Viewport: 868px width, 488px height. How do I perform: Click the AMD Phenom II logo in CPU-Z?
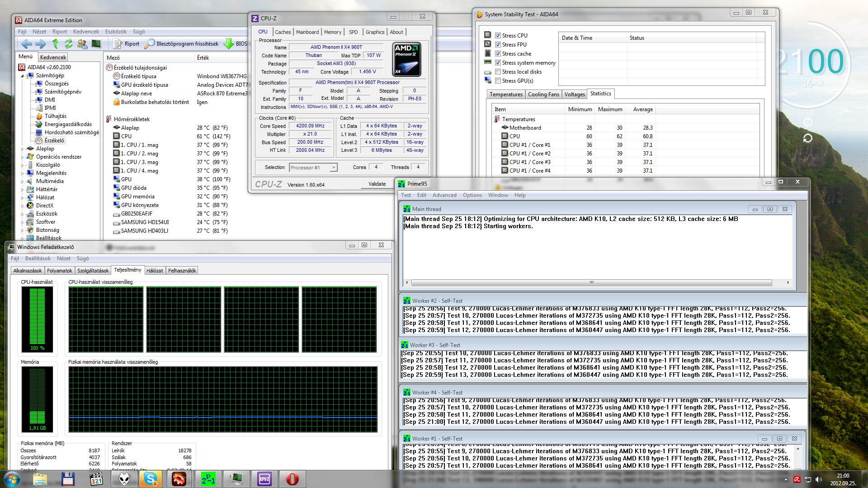(x=407, y=59)
